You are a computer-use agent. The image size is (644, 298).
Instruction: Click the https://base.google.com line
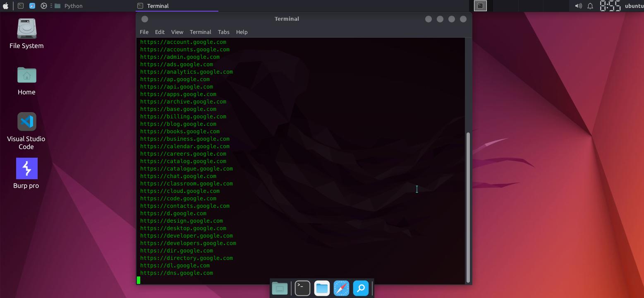tap(178, 109)
